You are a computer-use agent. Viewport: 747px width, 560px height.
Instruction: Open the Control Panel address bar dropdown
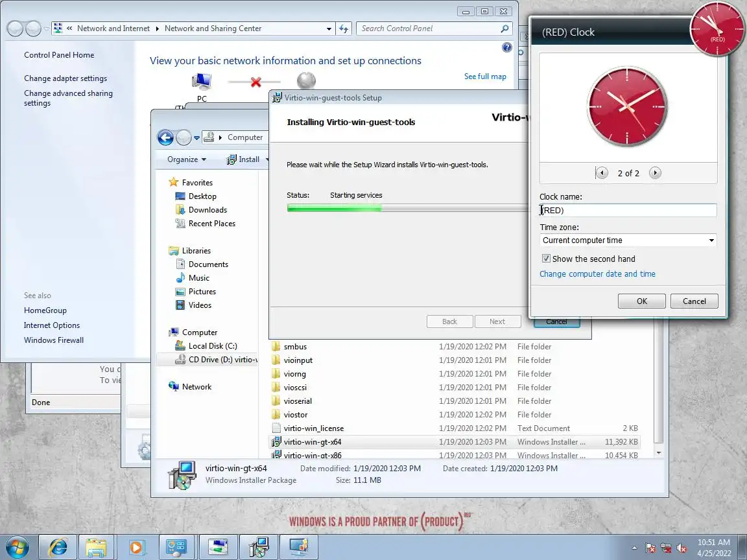tap(329, 29)
